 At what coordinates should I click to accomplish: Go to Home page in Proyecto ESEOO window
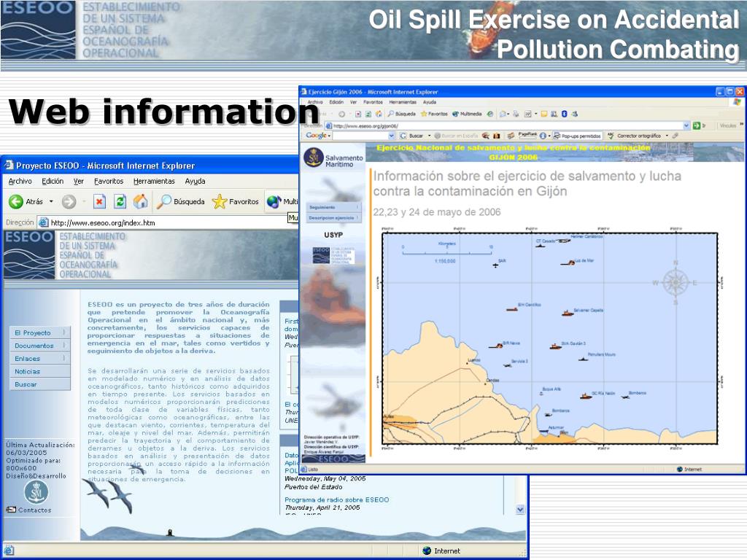(140, 201)
